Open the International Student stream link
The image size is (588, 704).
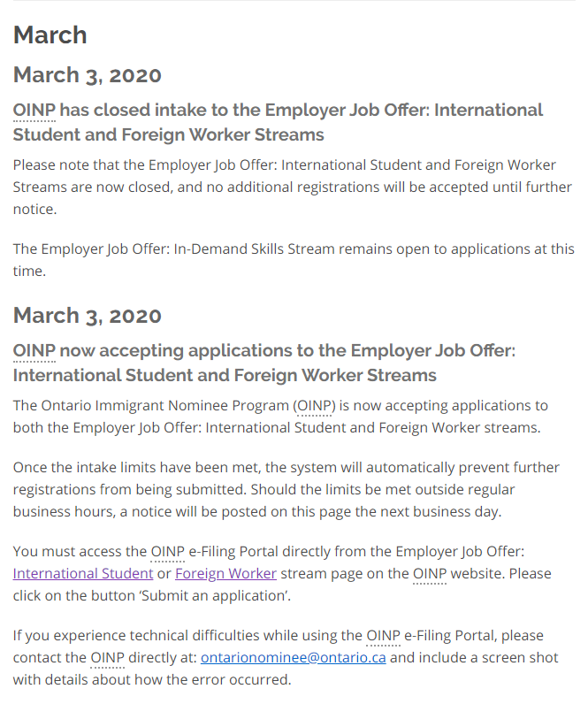(x=83, y=573)
